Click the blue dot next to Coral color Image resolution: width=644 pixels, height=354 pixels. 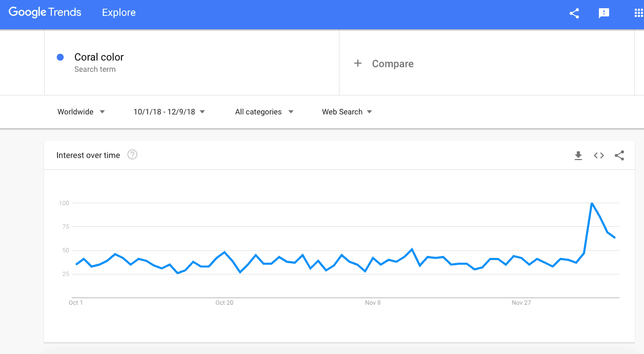(x=60, y=57)
